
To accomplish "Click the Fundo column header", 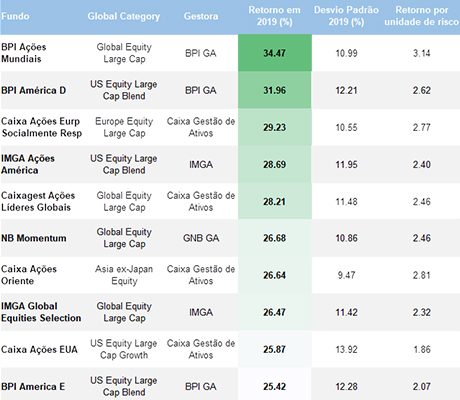I will (x=15, y=16).
